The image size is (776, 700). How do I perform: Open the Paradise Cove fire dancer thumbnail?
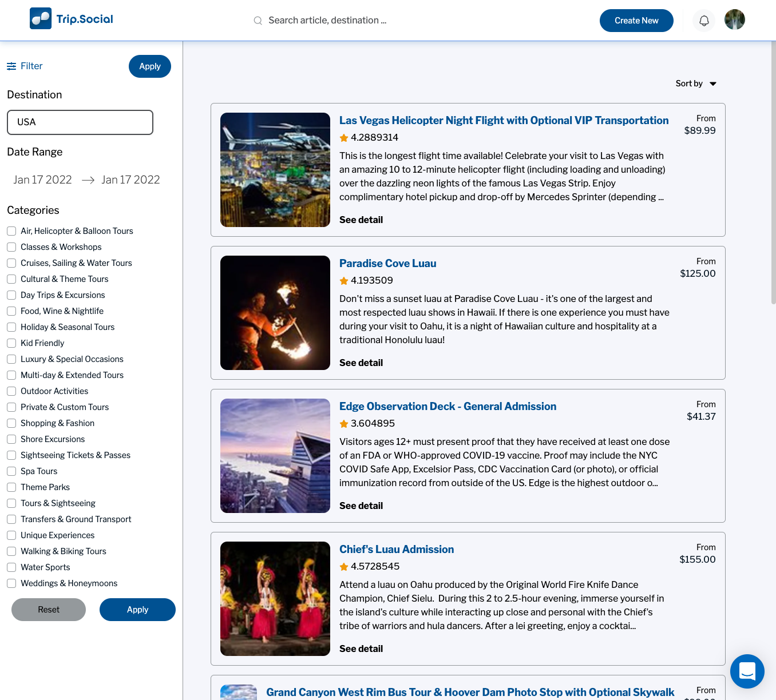[275, 313]
